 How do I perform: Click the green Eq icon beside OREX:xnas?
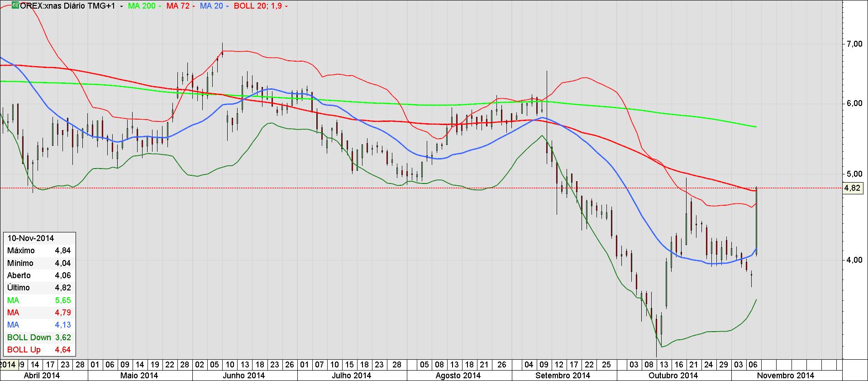pyautogui.click(x=15, y=5)
